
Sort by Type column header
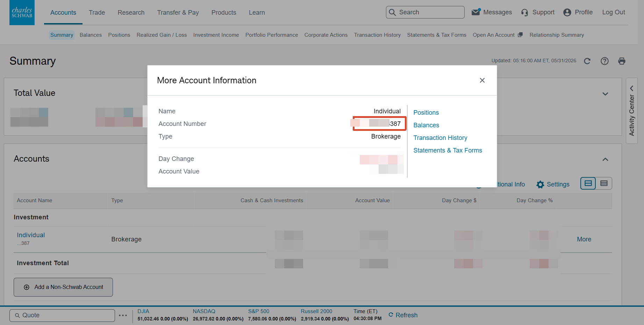pyautogui.click(x=117, y=200)
